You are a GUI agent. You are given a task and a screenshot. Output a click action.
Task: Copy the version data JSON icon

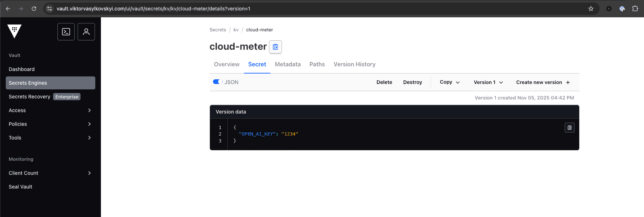point(570,128)
